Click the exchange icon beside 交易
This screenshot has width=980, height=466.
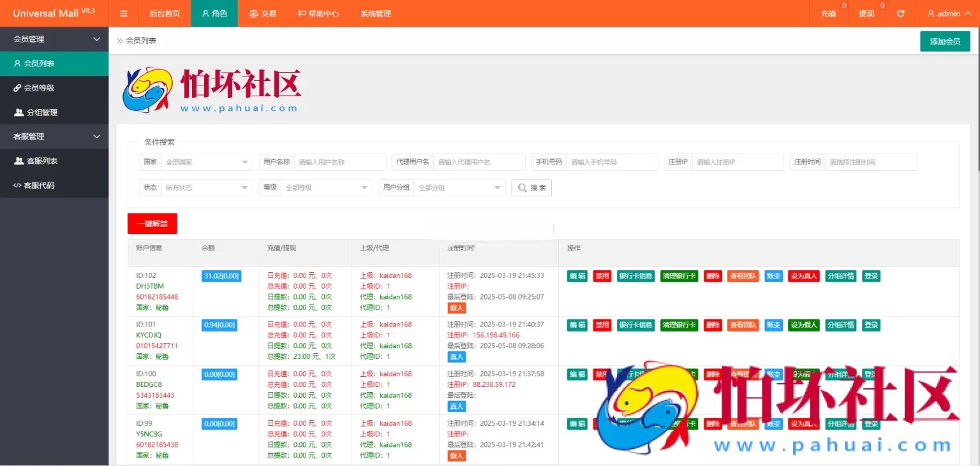pyautogui.click(x=253, y=13)
